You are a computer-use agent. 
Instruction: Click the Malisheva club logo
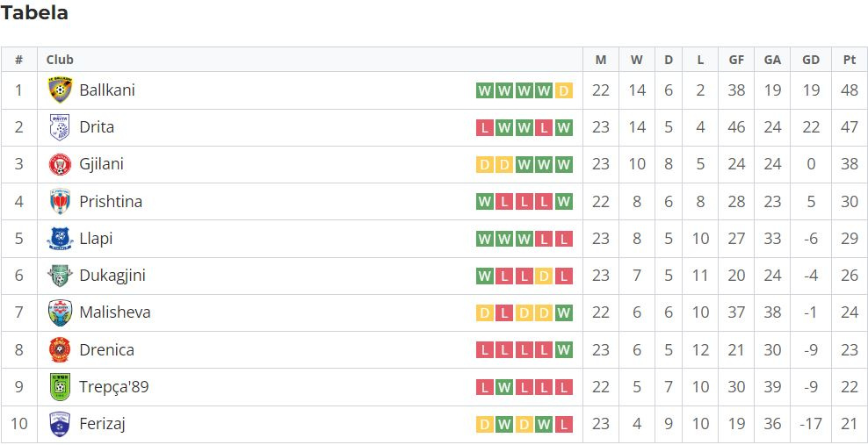60,312
